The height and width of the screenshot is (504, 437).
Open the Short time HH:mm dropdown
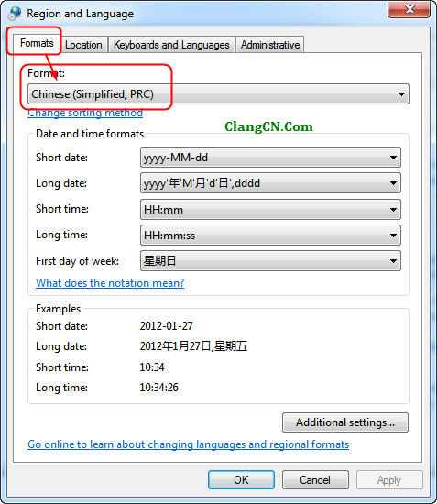coord(270,210)
